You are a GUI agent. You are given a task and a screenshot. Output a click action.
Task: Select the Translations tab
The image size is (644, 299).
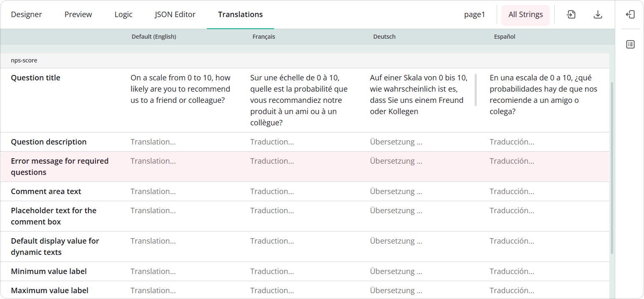tap(240, 14)
